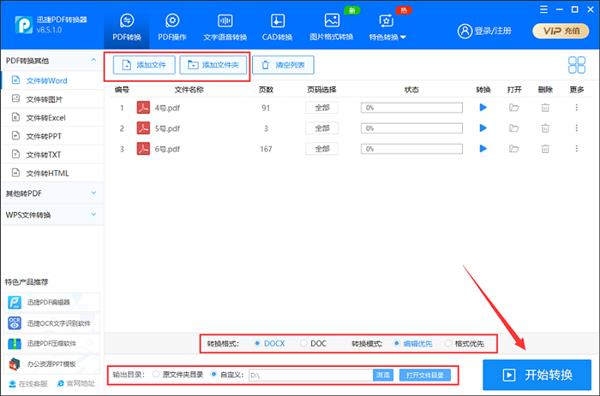Click the 添加文件夹 button
The width and height of the screenshot is (600, 396).
pos(213,65)
